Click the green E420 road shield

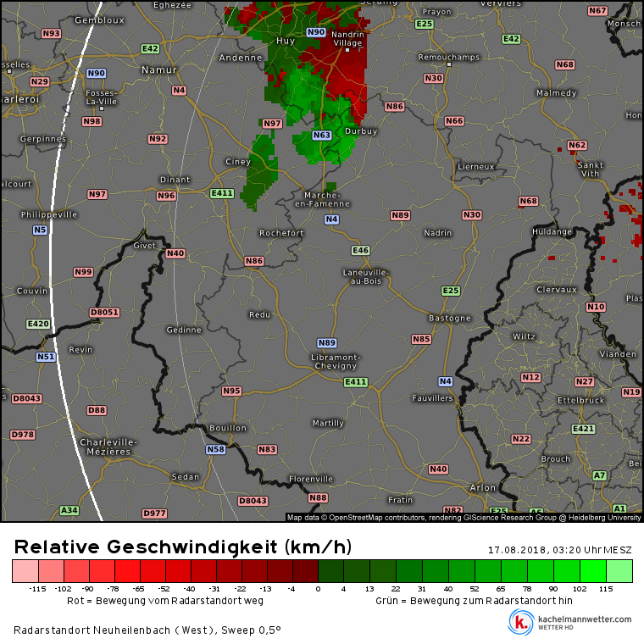click(38, 324)
